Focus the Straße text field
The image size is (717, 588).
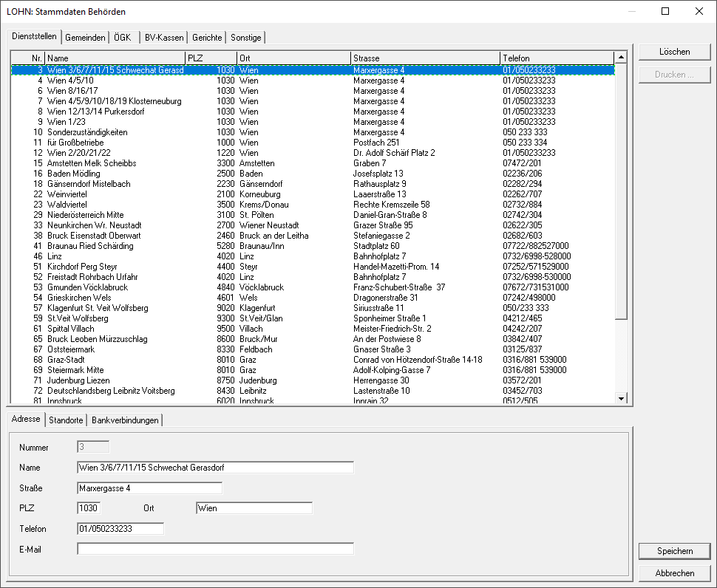149,488
